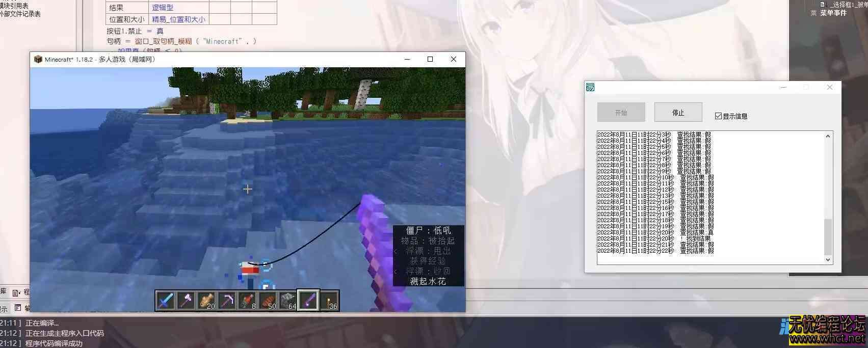Click the disabled 开始 button
Screen dimensions: 868x348
[x=621, y=113]
